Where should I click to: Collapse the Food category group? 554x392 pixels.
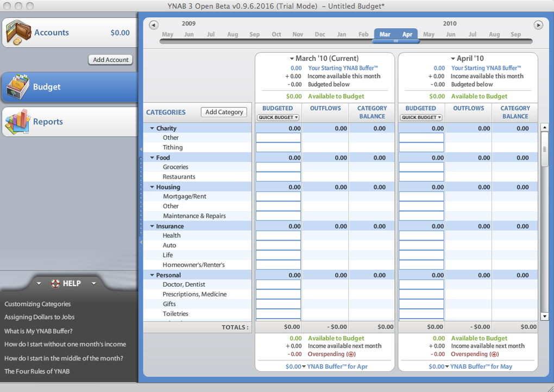point(152,157)
